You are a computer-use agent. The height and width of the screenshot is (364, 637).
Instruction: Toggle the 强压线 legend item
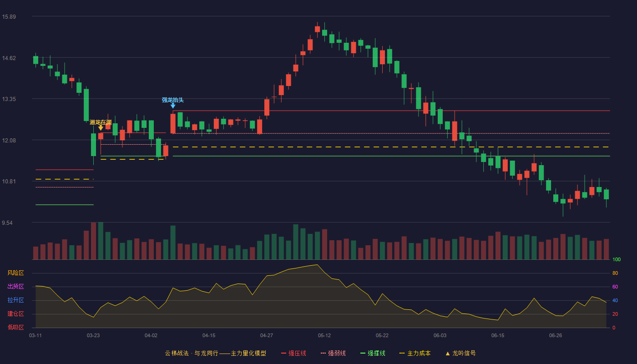click(x=293, y=353)
